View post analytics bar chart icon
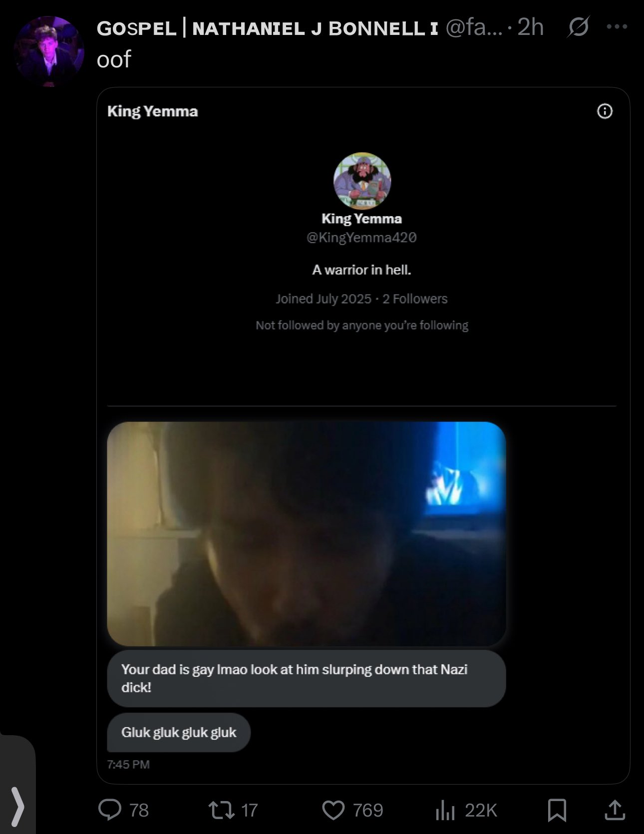 (445, 810)
